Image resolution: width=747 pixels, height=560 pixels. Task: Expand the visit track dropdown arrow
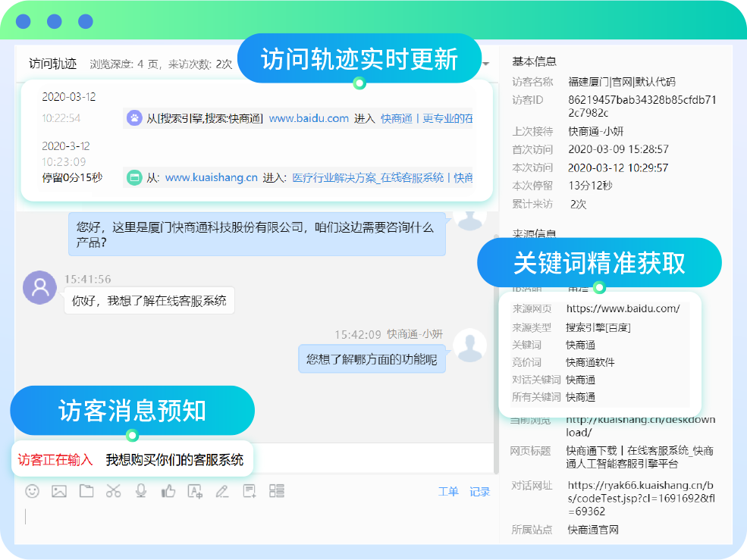[486, 64]
